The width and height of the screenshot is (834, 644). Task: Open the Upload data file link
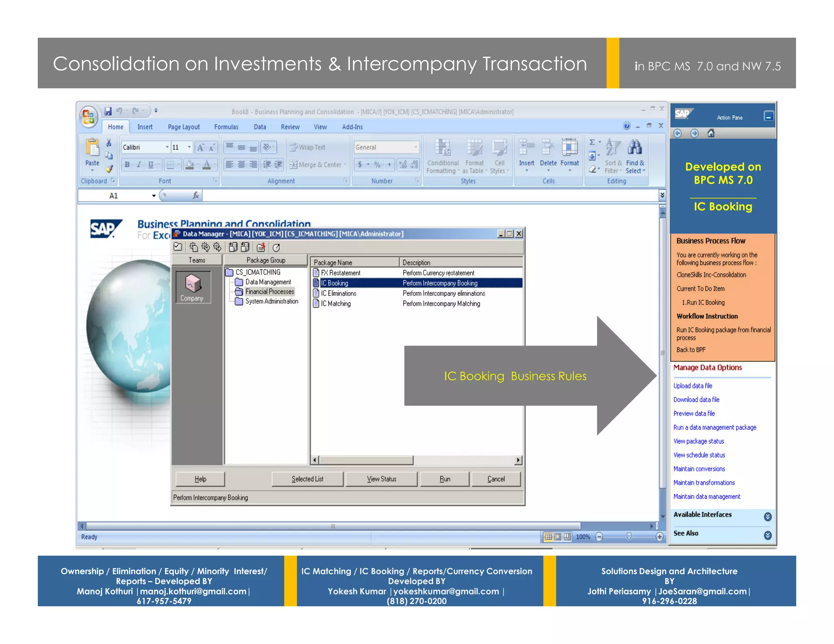pyautogui.click(x=693, y=386)
